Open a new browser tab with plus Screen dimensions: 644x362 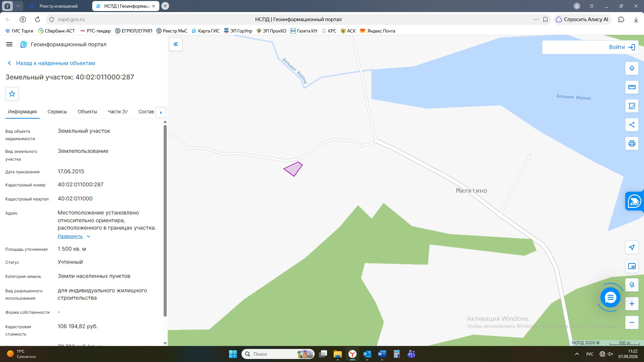click(165, 6)
